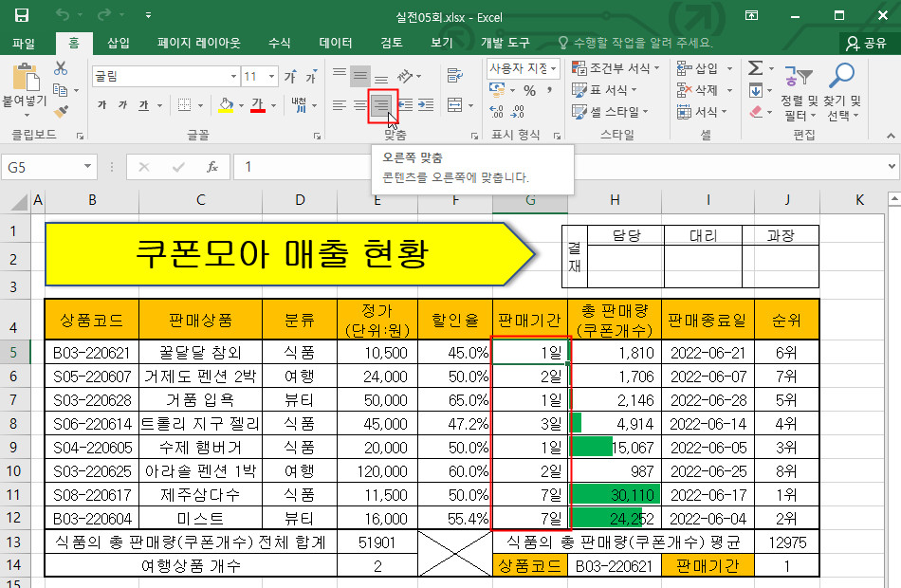901x588 pixels.
Task: Switch to the Data (데이터) tab
Action: [x=335, y=43]
